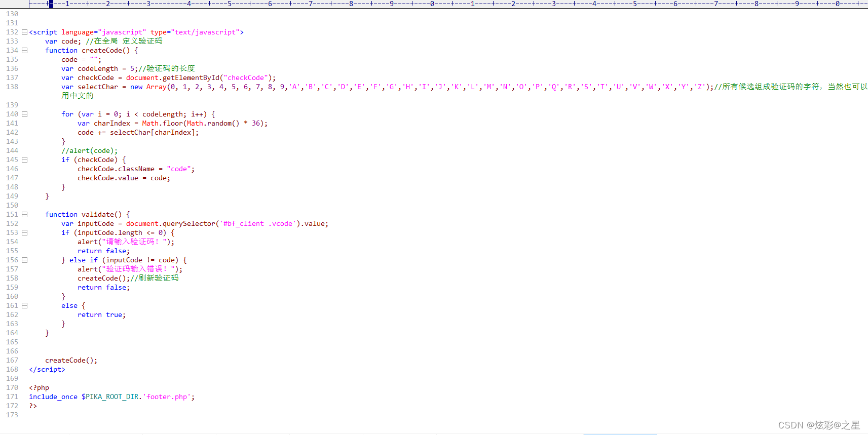Click on "document.querySelector" on line 152
Image resolution: width=868 pixels, height=435 pixels.
click(171, 224)
